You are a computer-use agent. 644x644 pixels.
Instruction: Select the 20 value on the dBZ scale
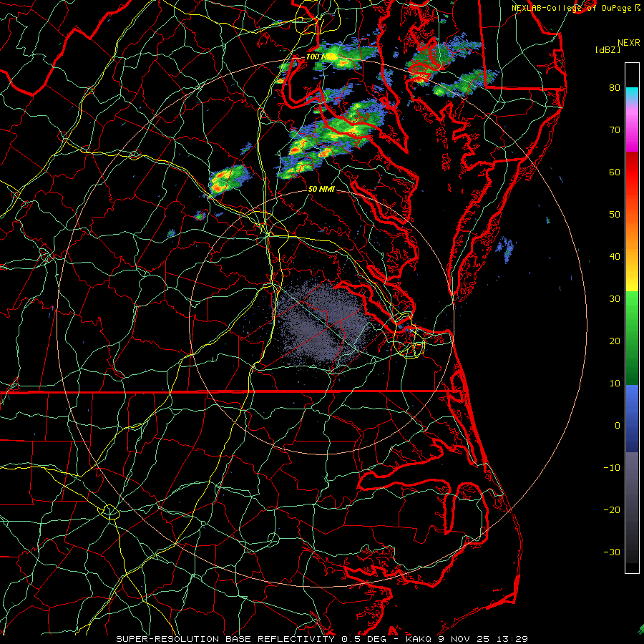click(615, 341)
